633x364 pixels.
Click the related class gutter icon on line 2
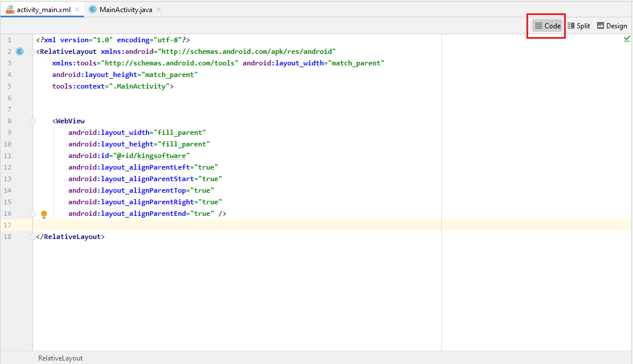point(19,52)
